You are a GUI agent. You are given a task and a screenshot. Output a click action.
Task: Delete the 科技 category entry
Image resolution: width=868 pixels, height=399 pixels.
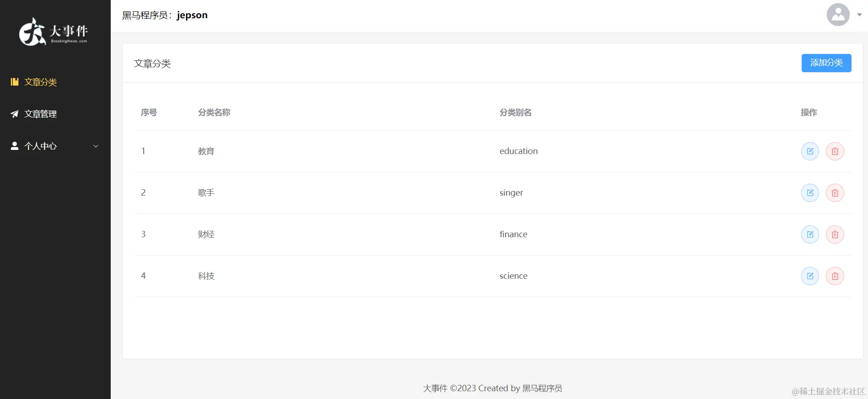click(835, 276)
